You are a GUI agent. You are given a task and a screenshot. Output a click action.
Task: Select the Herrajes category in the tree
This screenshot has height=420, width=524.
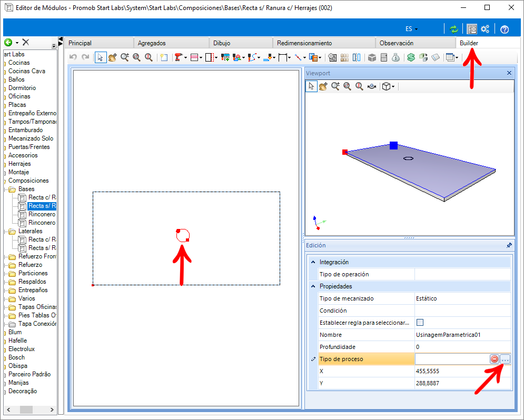[x=19, y=164]
